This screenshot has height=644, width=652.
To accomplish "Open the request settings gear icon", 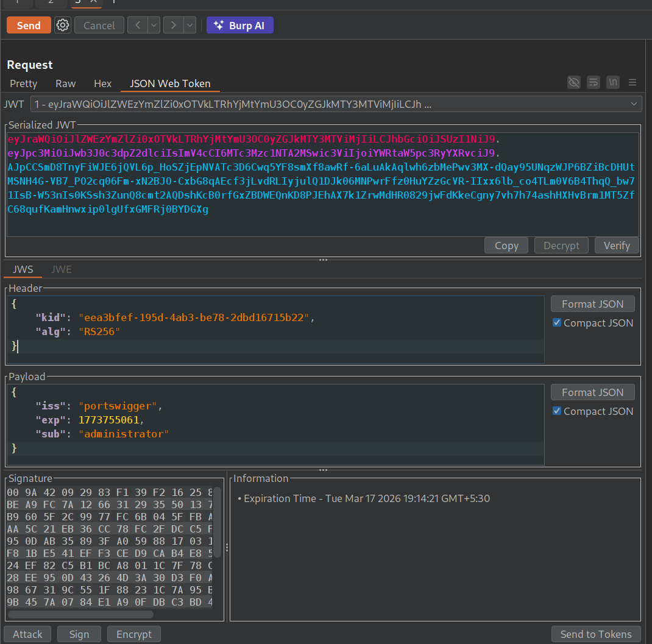I will coord(63,25).
